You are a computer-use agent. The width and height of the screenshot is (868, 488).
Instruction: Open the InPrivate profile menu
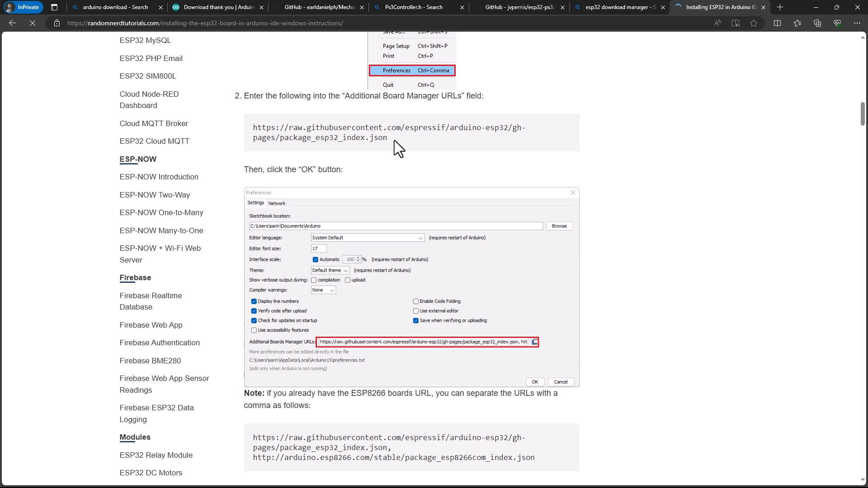[x=23, y=7]
